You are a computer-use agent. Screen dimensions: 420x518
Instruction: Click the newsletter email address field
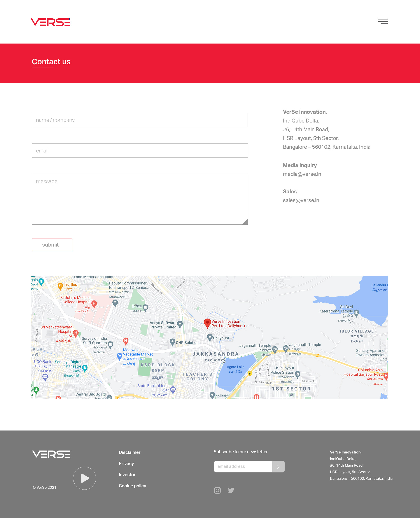click(243, 466)
